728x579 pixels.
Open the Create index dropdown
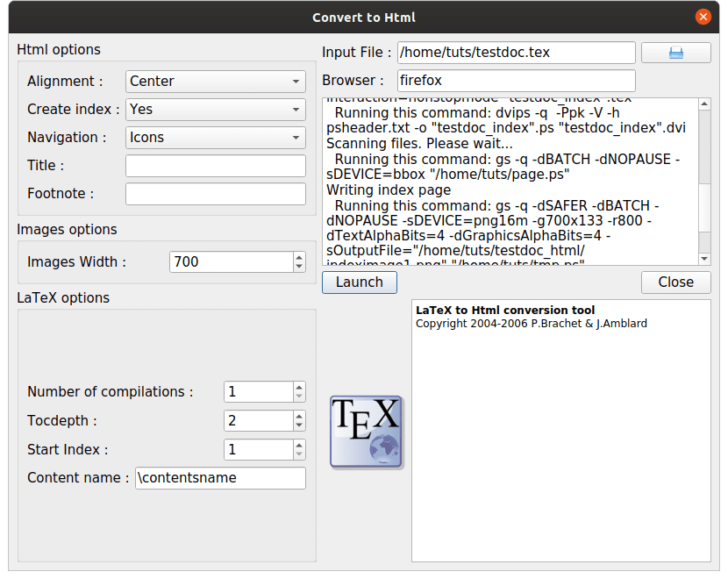click(215, 109)
